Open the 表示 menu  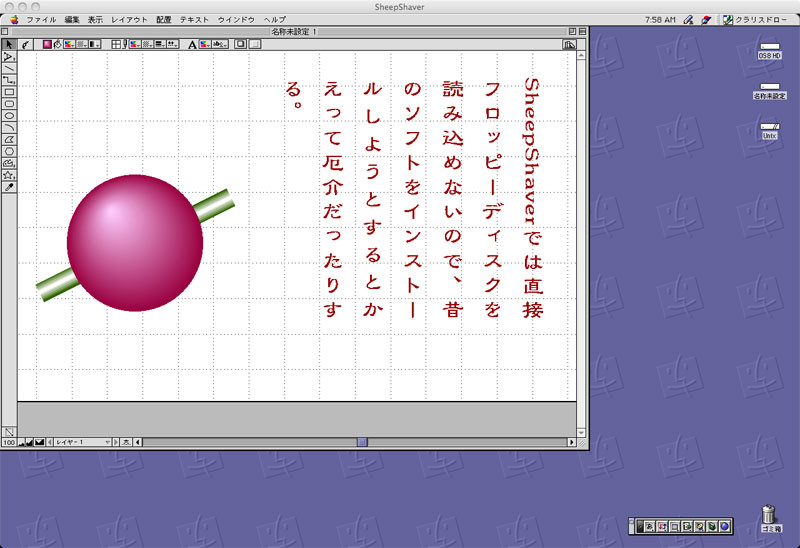tap(95, 19)
